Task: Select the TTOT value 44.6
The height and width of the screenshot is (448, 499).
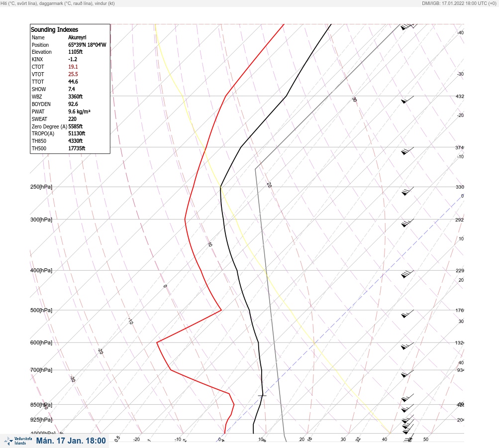Action: 73,82
